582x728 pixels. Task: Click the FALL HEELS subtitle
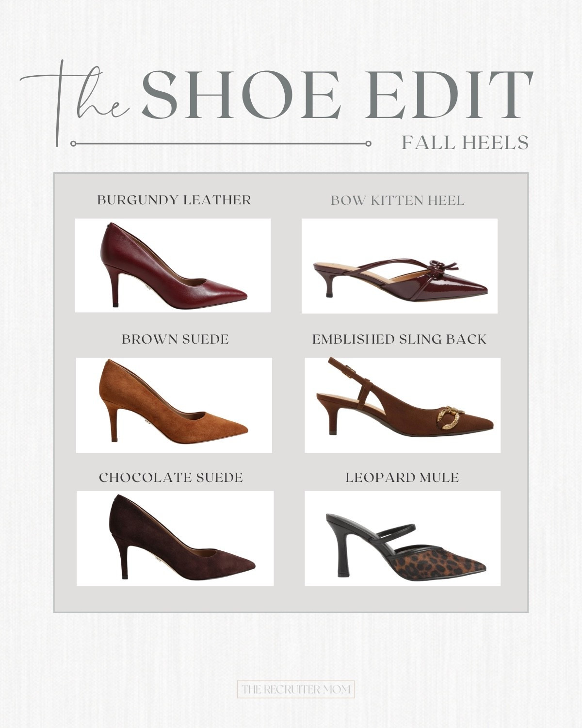[468, 142]
